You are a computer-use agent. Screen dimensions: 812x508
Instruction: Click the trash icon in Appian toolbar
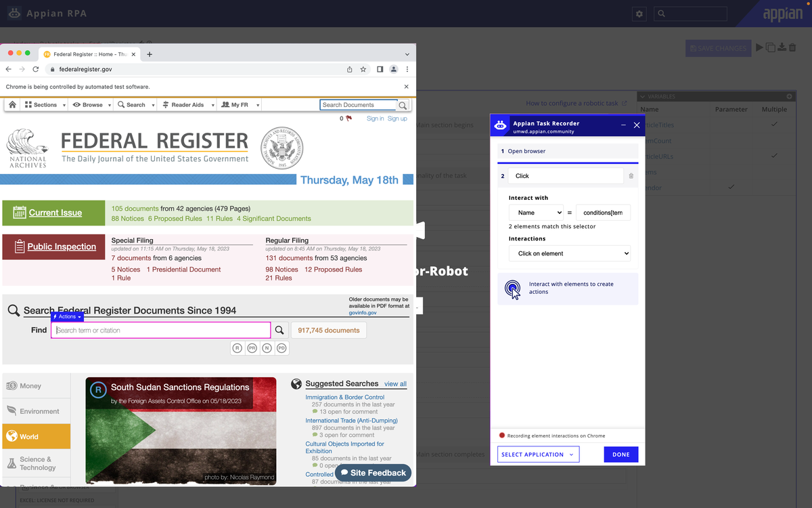click(792, 47)
